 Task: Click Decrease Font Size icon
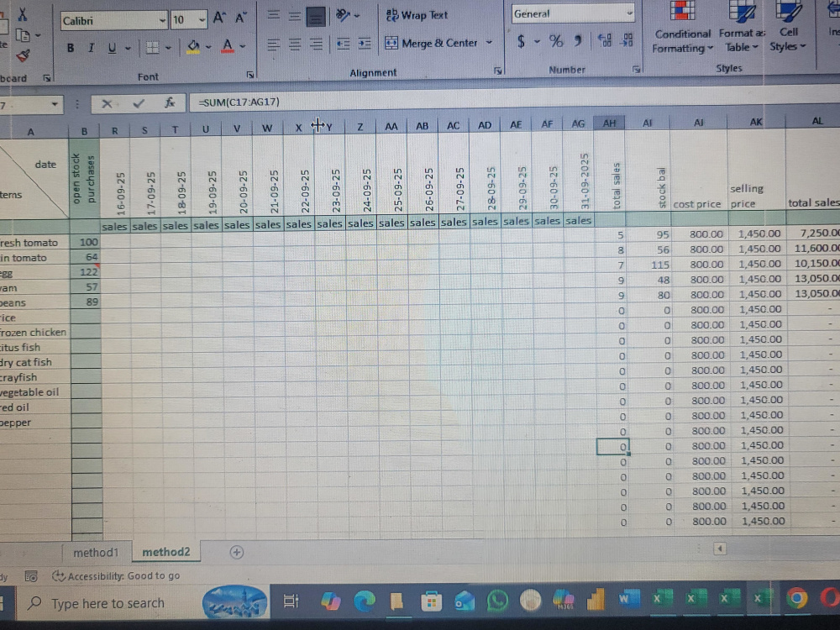240,18
